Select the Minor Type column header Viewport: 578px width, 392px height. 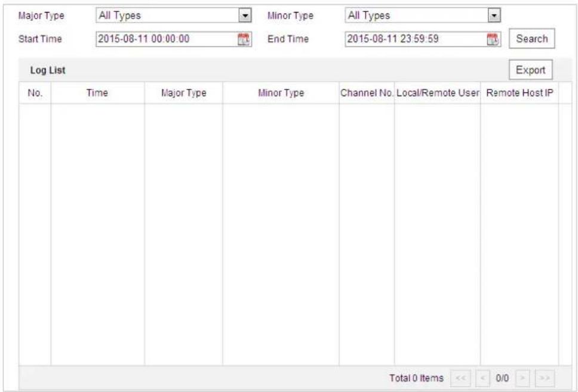[x=281, y=93]
